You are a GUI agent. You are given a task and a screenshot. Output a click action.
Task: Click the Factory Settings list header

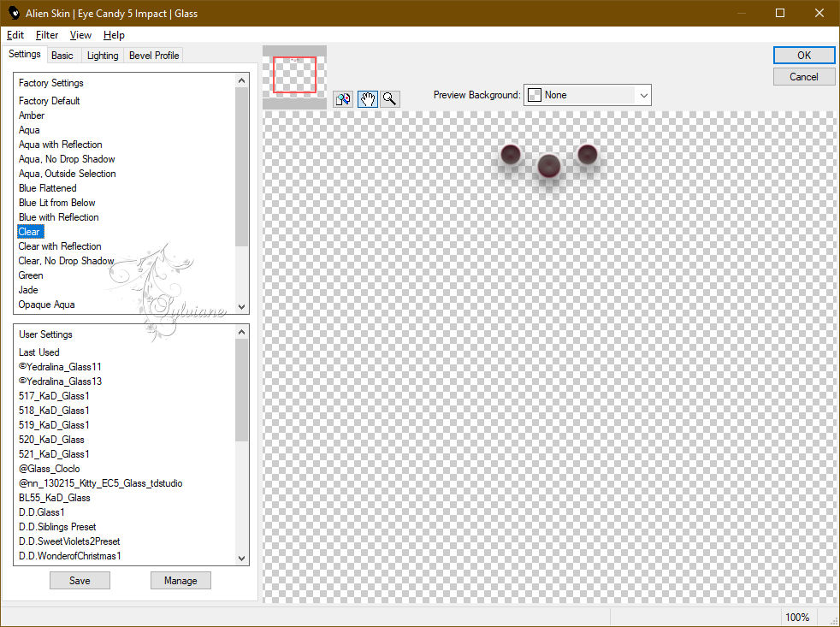point(50,82)
